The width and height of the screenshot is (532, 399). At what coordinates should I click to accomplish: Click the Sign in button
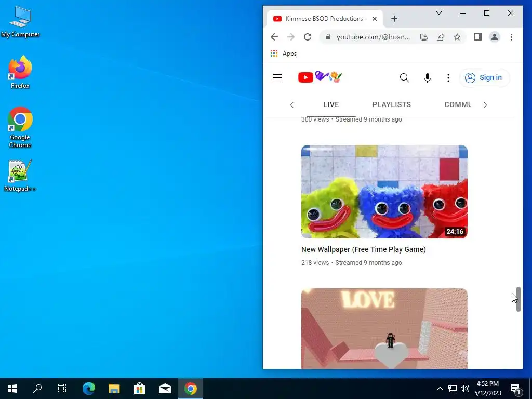484,78
